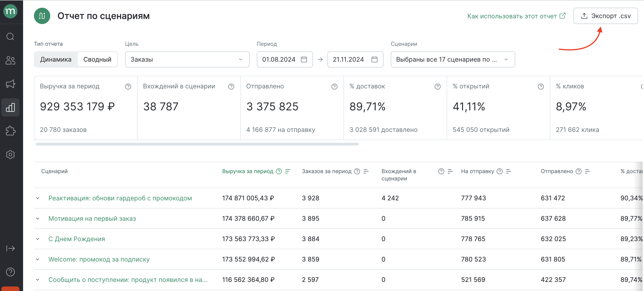The width and height of the screenshot is (644, 291).
Task: Show help for Заказов за период column header
Action: [357, 171]
